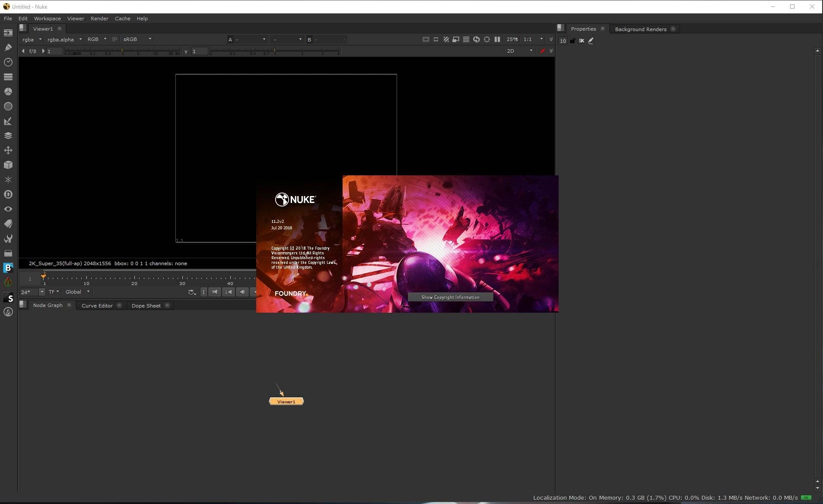Open the Deep nodes D icon
The image size is (823, 504).
click(x=8, y=194)
